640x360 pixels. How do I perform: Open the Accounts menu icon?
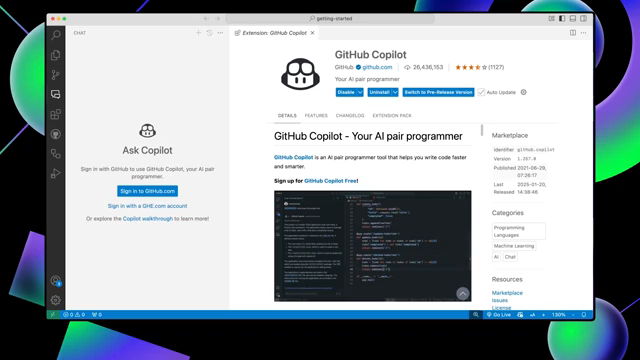click(56, 281)
